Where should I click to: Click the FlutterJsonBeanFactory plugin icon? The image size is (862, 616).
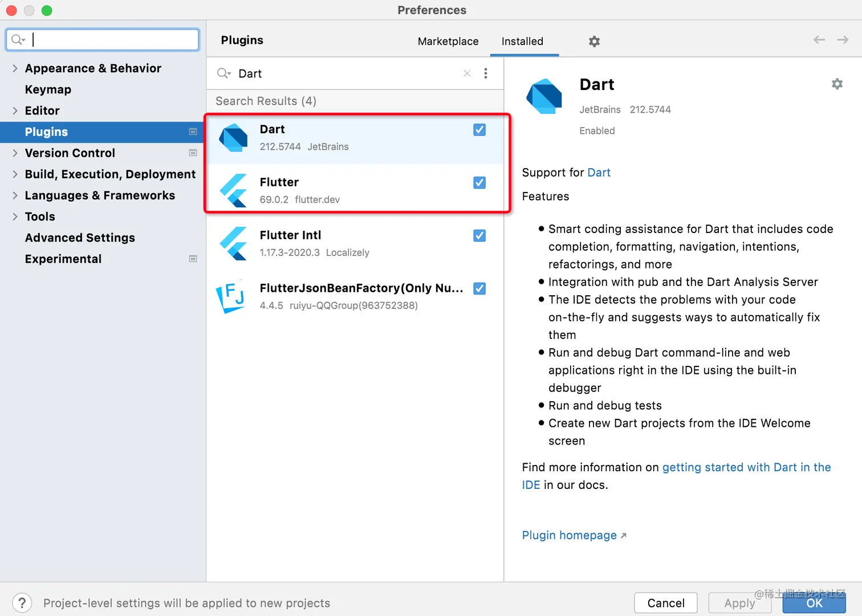pyautogui.click(x=231, y=296)
